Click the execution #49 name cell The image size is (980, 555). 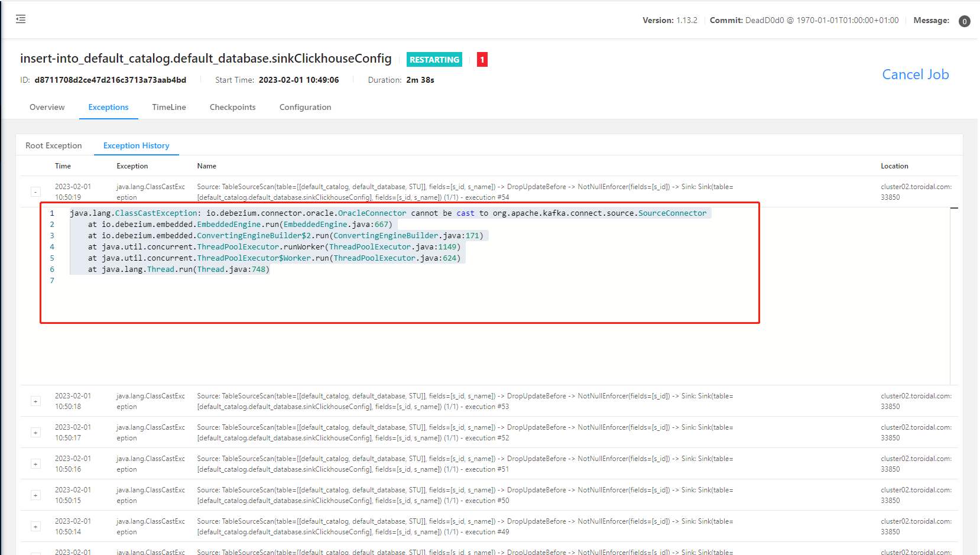pyautogui.click(x=465, y=527)
